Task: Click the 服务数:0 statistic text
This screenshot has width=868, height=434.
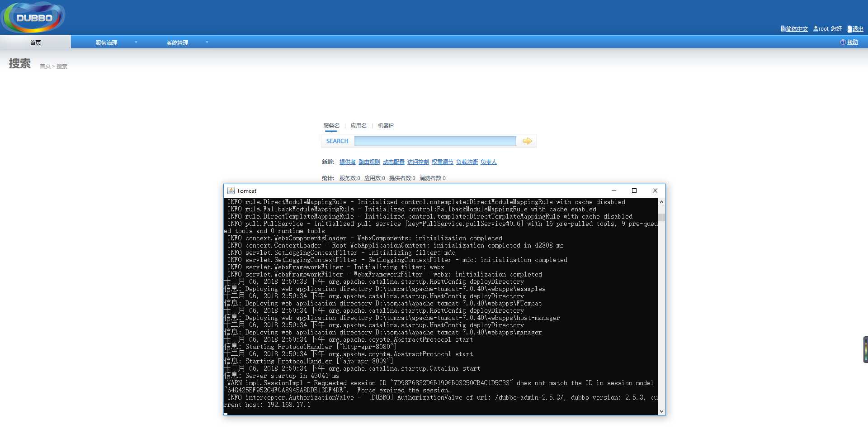Action: [349, 178]
